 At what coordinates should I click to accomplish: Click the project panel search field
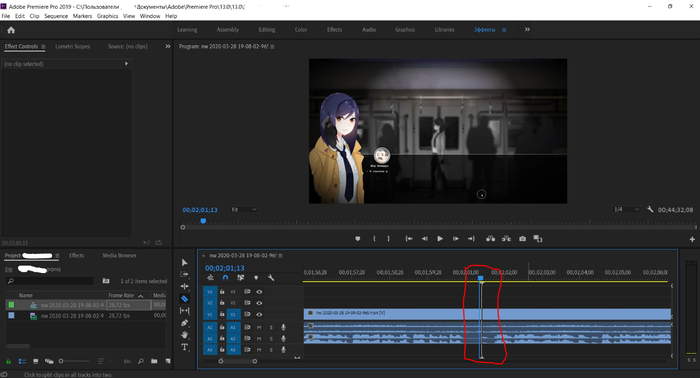(50, 281)
